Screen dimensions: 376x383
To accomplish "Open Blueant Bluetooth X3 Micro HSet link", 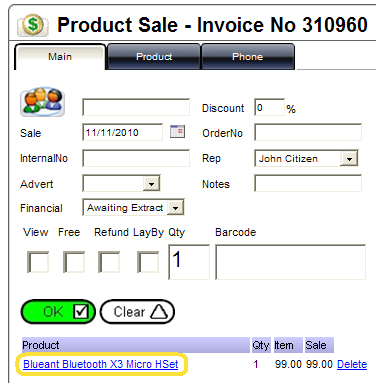I will [101, 364].
